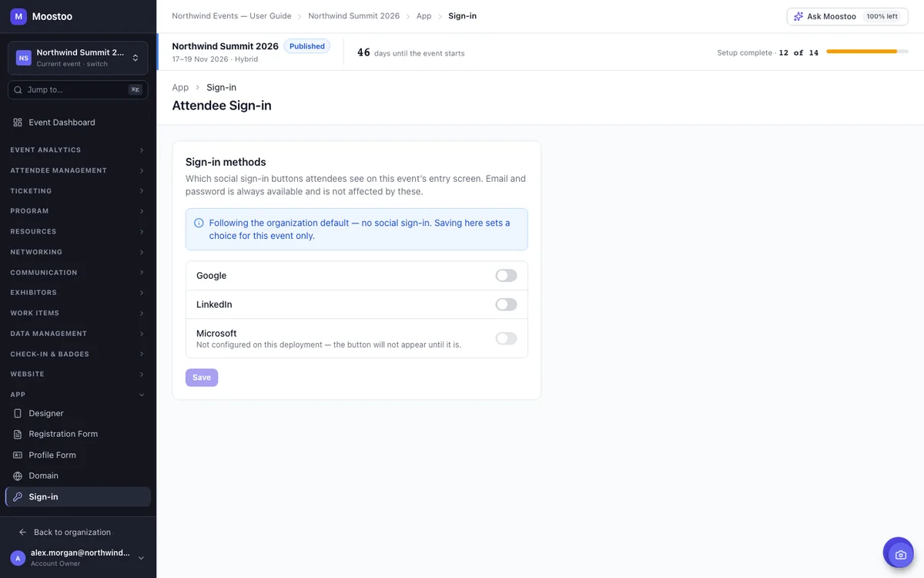The width and height of the screenshot is (924, 578).
Task: Click the Event Dashboard grid icon
Action: click(x=18, y=123)
